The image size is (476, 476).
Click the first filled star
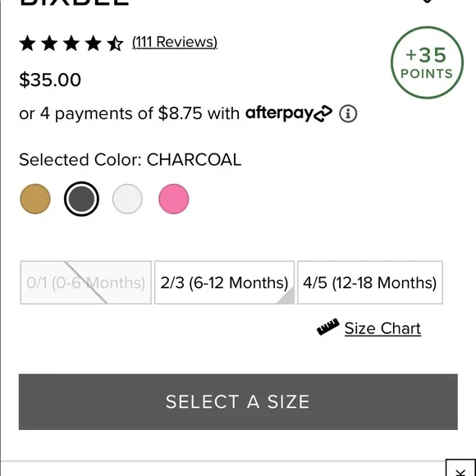tap(28, 43)
